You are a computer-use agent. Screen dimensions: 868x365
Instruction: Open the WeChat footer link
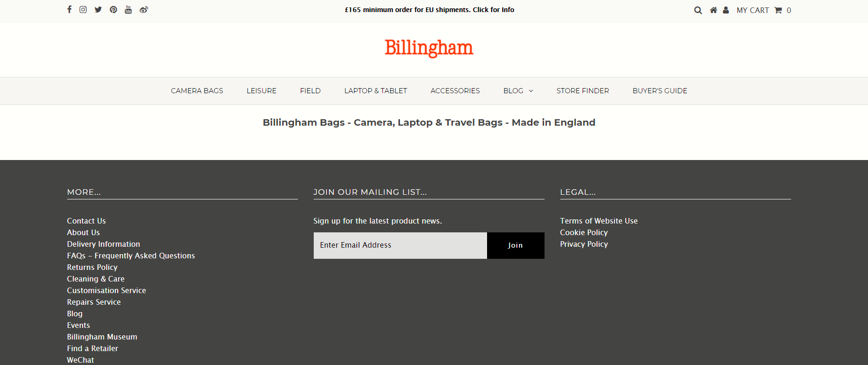tap(80, 360)
